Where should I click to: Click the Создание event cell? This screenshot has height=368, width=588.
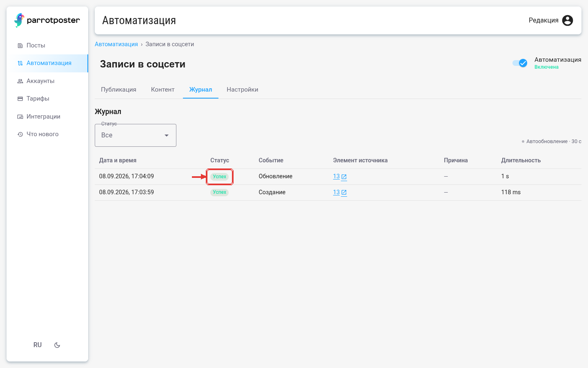(x=272, y=192)
